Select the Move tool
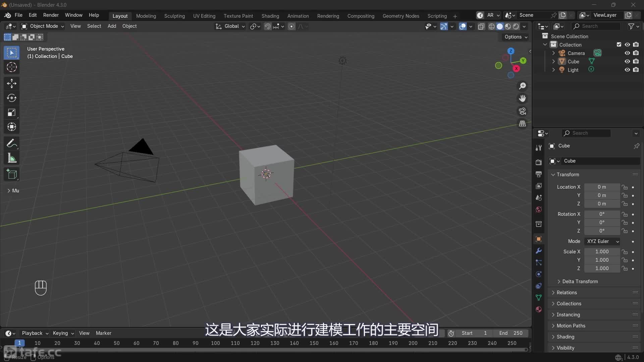Screen dimensions: 644x362 point(12,83)
